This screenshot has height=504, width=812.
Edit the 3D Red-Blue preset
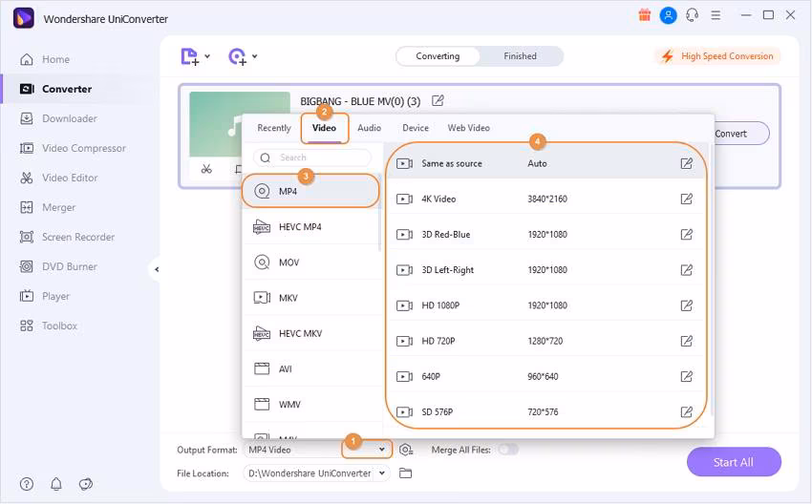click(x=686, y=235)
